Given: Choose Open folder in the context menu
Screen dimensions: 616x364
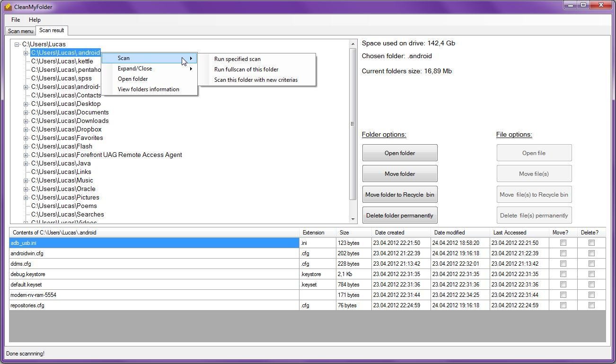Looking at the screenshot, I should (x=150, y=79).
